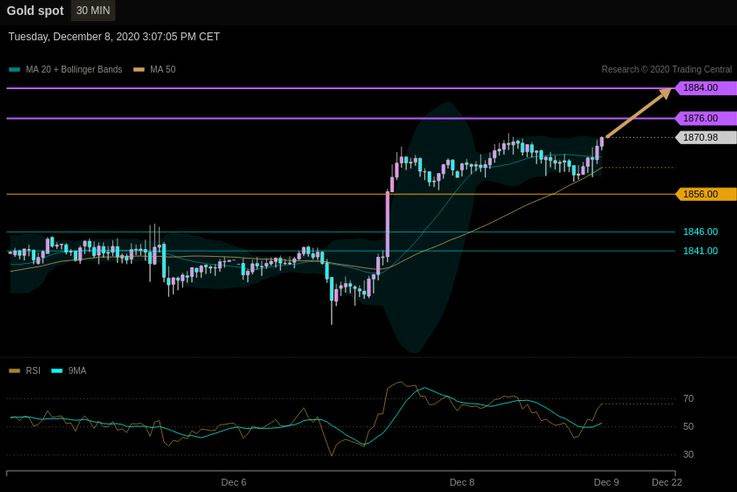Image resolution: width=737 pixels, height=492 pixels.
Task: Click the 1884.00 resistance price tag
Action: [x=706, y=87]
